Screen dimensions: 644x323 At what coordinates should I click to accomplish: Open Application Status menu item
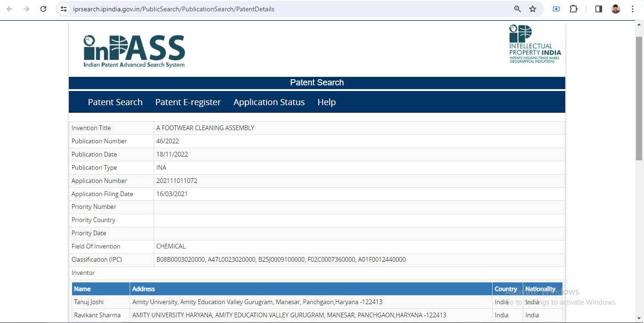pos(269,102)
